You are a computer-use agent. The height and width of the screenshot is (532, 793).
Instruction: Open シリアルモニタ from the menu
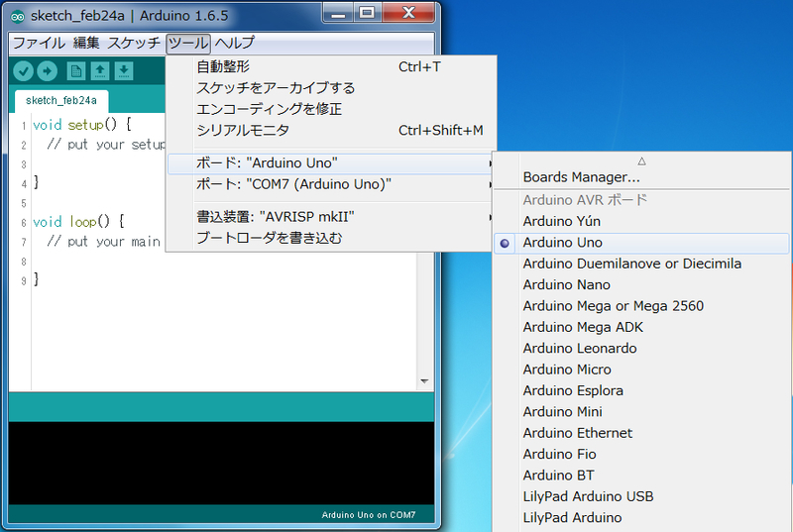coord(330,131)
